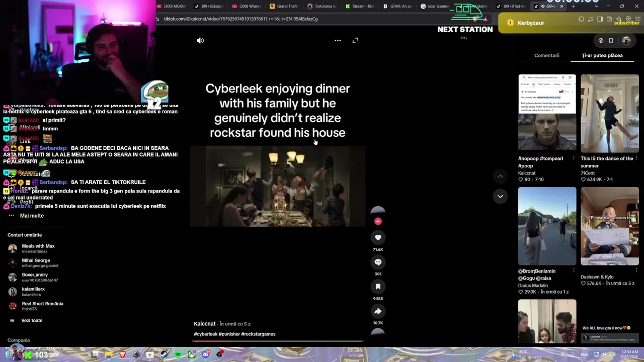Image resolution: width=644 pixels, height=362 pixels.
Task: Open options for the #nopoop video
Action: point(574,158)
